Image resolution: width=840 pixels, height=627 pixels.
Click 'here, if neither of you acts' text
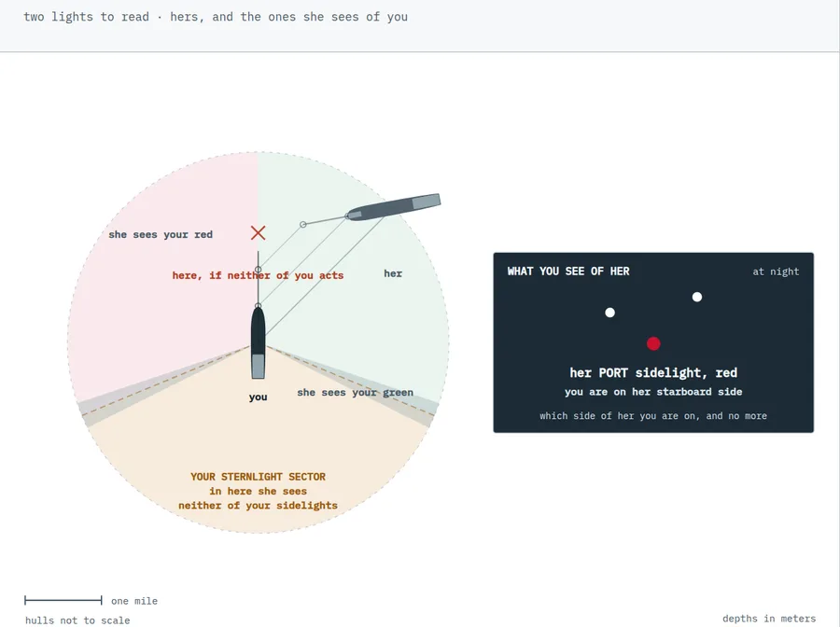[259, 275]
